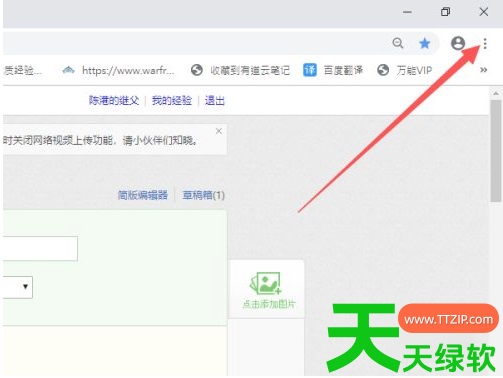Go to 我的经验 page
Image resolution: width=503 pixels, height=378 pixels.
click(172, 100)
